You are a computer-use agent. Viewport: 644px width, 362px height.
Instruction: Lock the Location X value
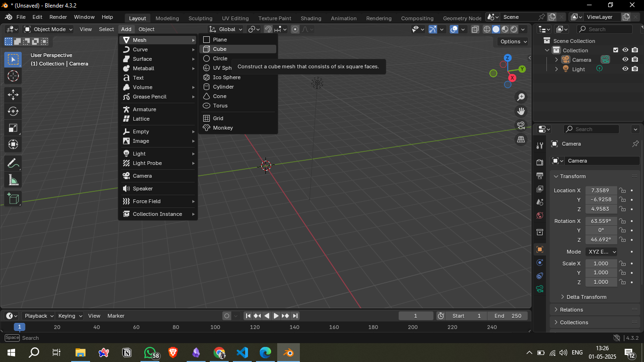(622, 190)
